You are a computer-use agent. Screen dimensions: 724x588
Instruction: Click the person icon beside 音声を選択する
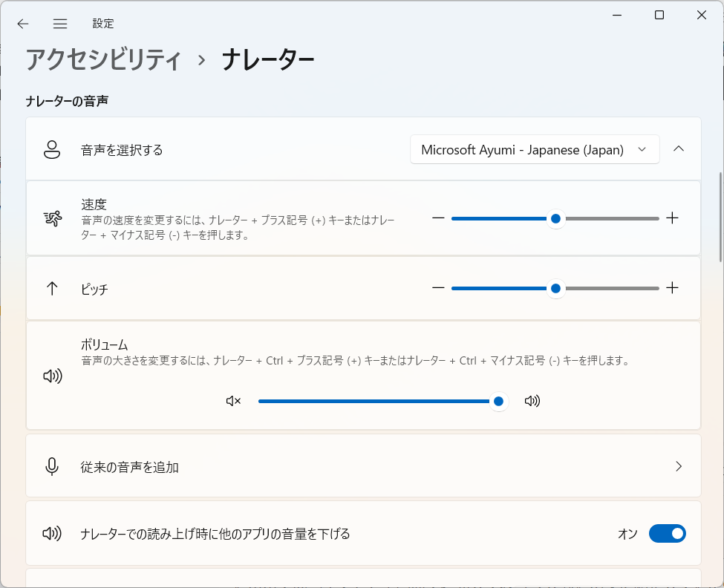click(x=52, y=149)
